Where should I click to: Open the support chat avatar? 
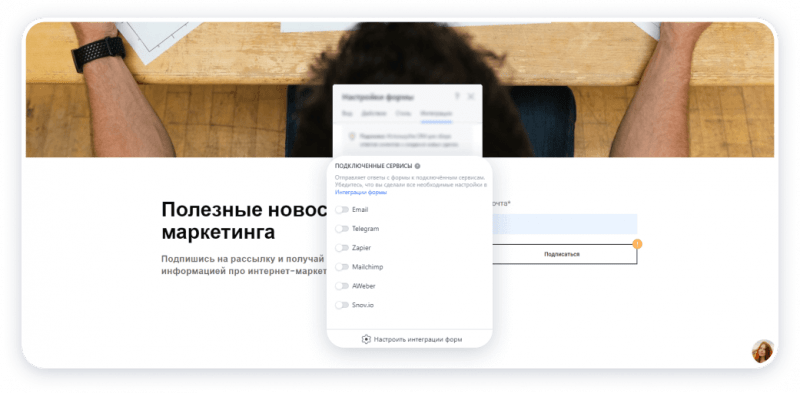(x=762, y=351)
